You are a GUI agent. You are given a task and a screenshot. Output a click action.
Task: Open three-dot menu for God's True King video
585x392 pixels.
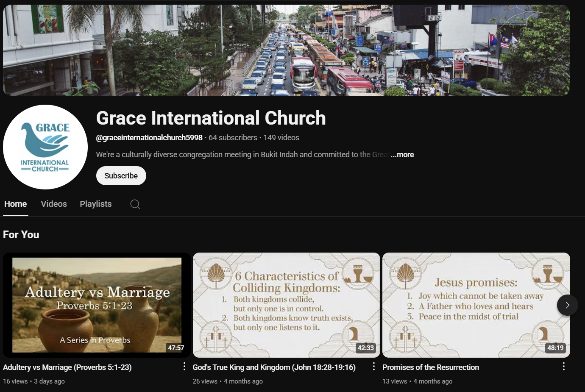click(x=373, y=367)
